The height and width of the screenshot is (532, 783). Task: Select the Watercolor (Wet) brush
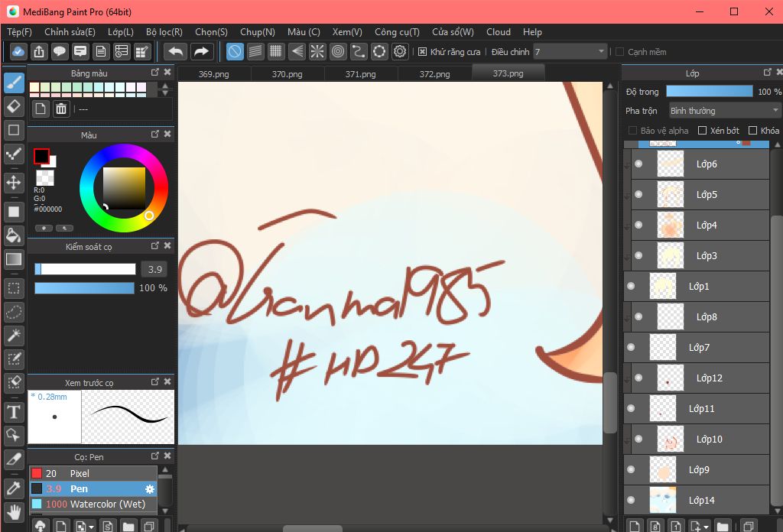tap(93, 504)
